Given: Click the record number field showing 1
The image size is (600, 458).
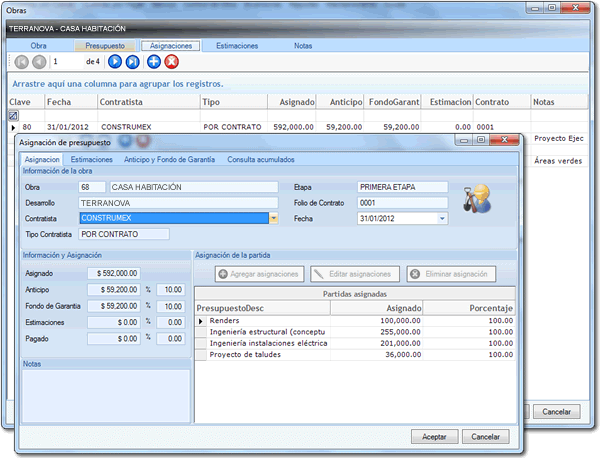Looking at the screenshot, I should (67, 62).
